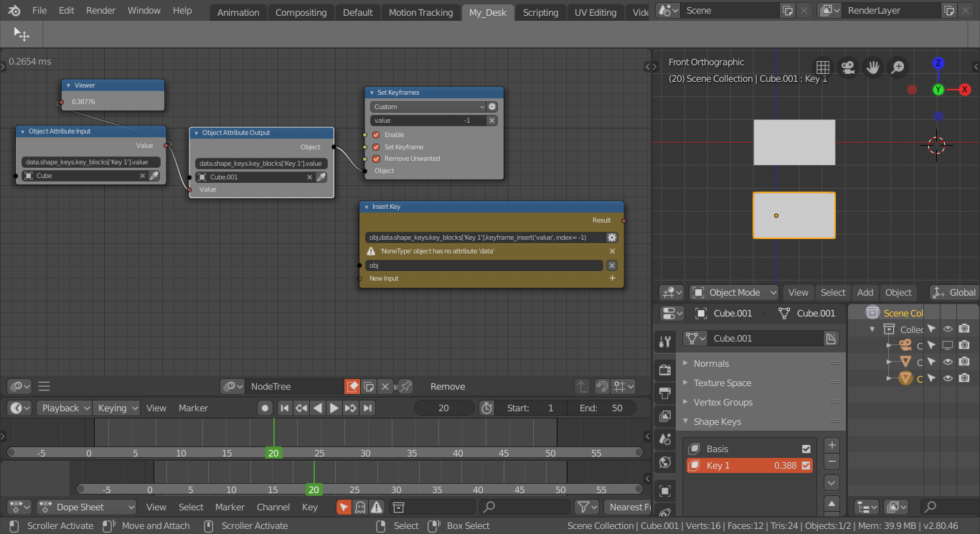Mute the Key 1 shape key checkbox
Viewport: 980px width, 534px height.
point(806,466)
